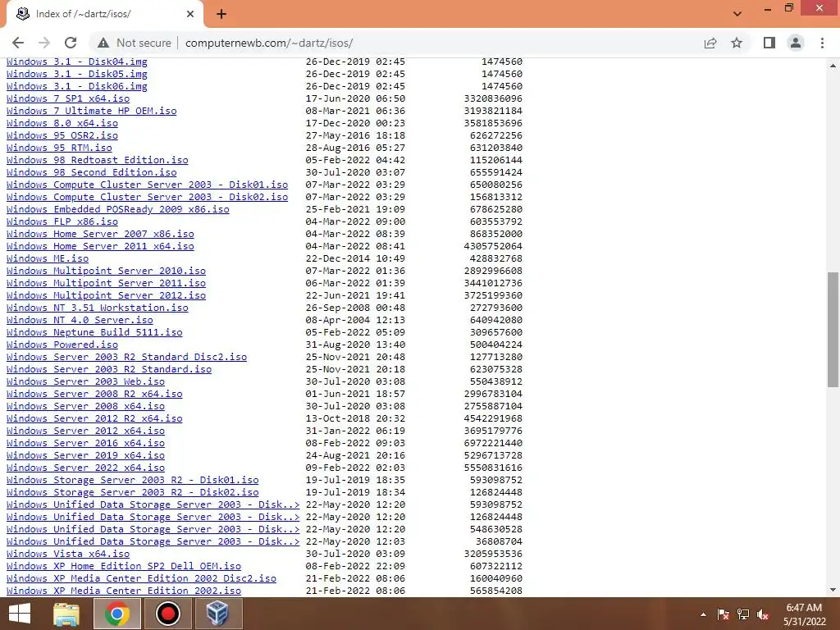The width and height of the screenshot is (840, 630).
Task: Click file size 5550831616
Action: pos(493,468)
